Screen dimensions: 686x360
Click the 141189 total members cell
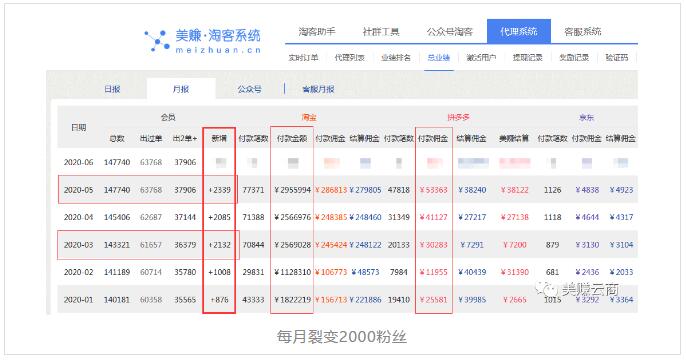pos(117,272)
